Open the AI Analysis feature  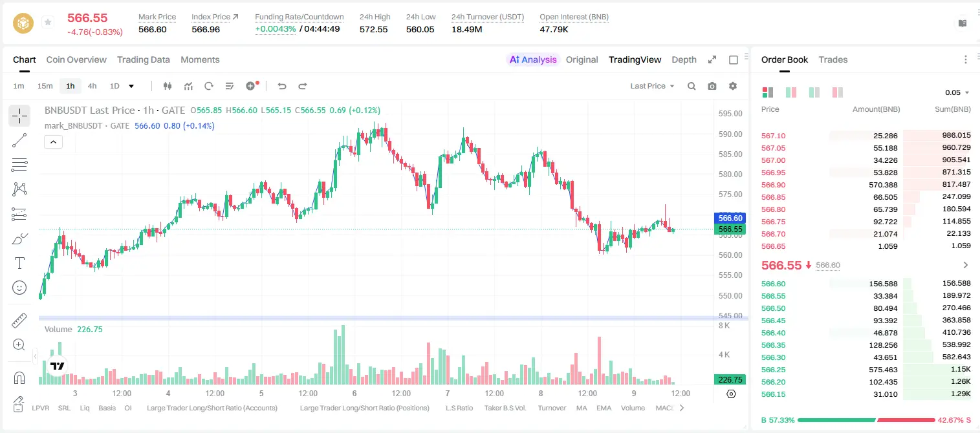pyautogui.click(x=532, y=59)
